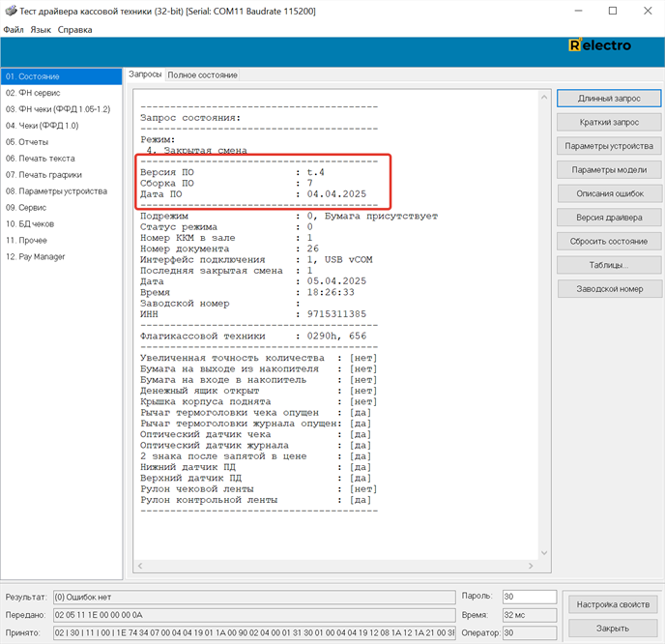The height and width of the screenshot is (644, 665).
Task: Click the 'Время' value 18:26:33
Action: (331, 292)
